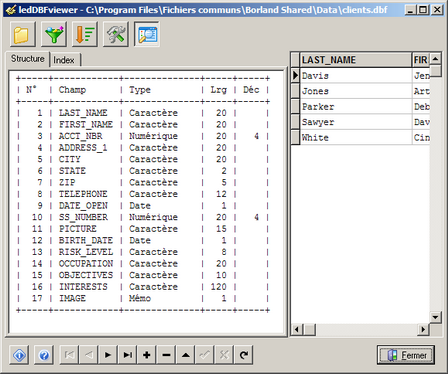Click row indicator for Parker row
The image size is (448, 374).
click(x=295, y=107)
